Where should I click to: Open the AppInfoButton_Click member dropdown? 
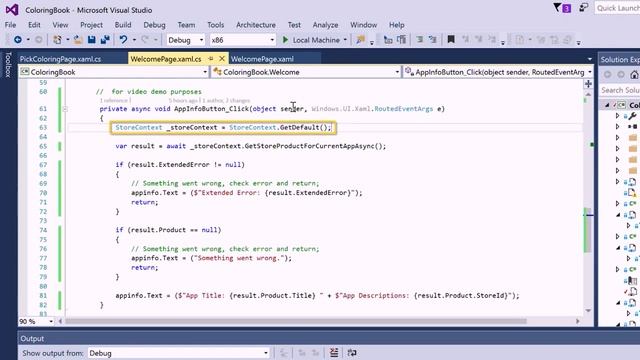click(498, 72)
